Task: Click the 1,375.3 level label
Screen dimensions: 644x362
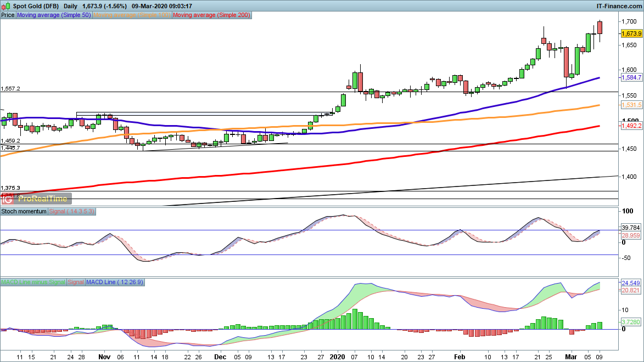Action: pyautogui.click(x=10, y=188)
